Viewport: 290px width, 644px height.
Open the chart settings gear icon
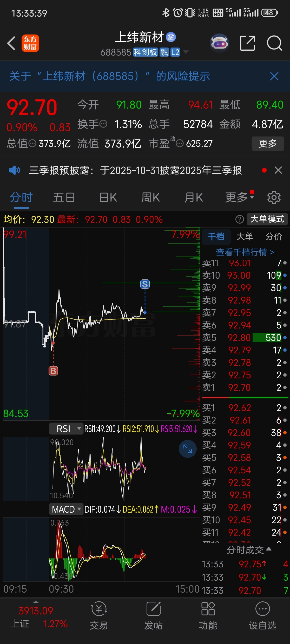tap(274, 198)
